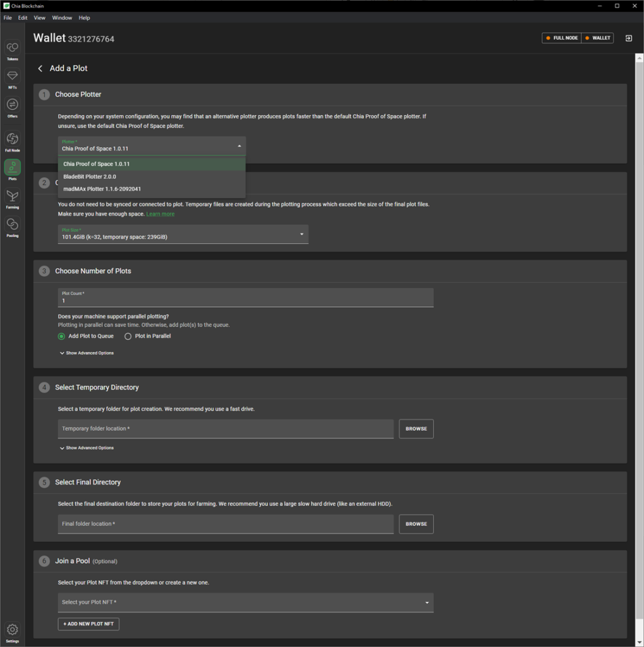The height and width of the screenshot is (647, 644).
Task: Click the vertical scrollbar thumb
Action: pyautogui.click(x=640, y=341)
